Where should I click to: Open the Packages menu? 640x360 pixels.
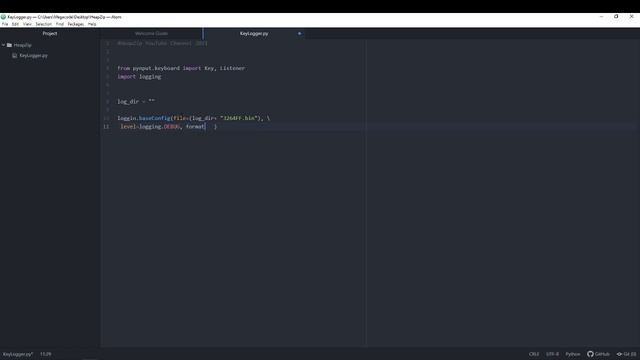[x=76, y=24]
